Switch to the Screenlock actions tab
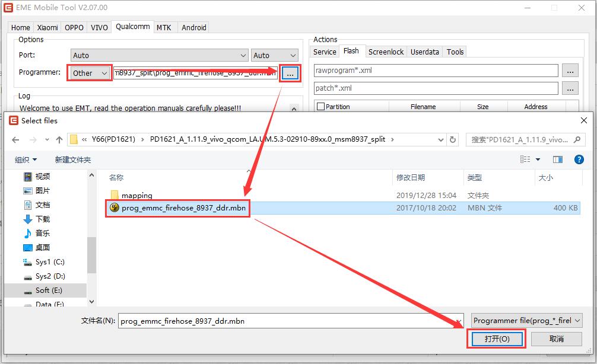Image resolution: width=597 pixels, height=364 pixels. coord(386,52)
